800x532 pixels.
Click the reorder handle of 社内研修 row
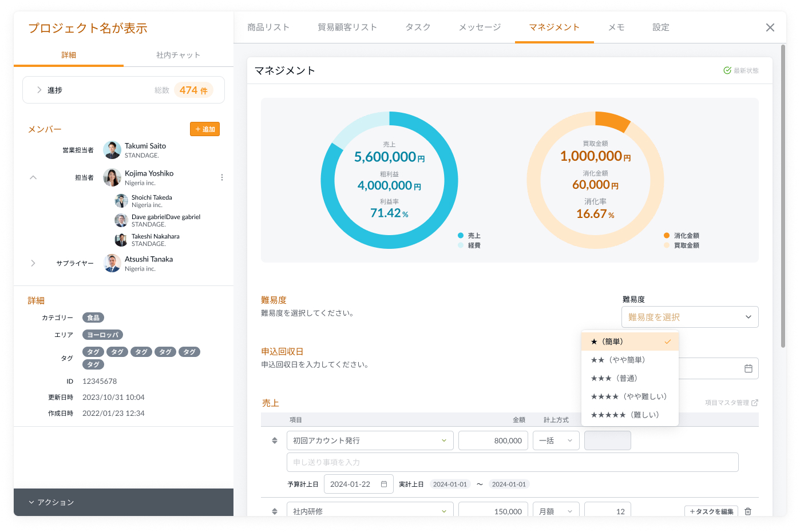coord(275,511)
